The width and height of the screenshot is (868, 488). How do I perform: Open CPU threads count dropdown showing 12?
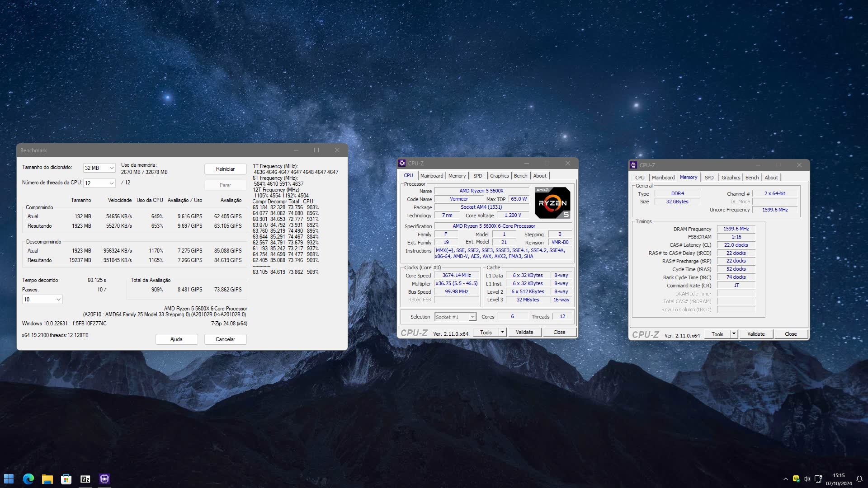pos(99,183)
